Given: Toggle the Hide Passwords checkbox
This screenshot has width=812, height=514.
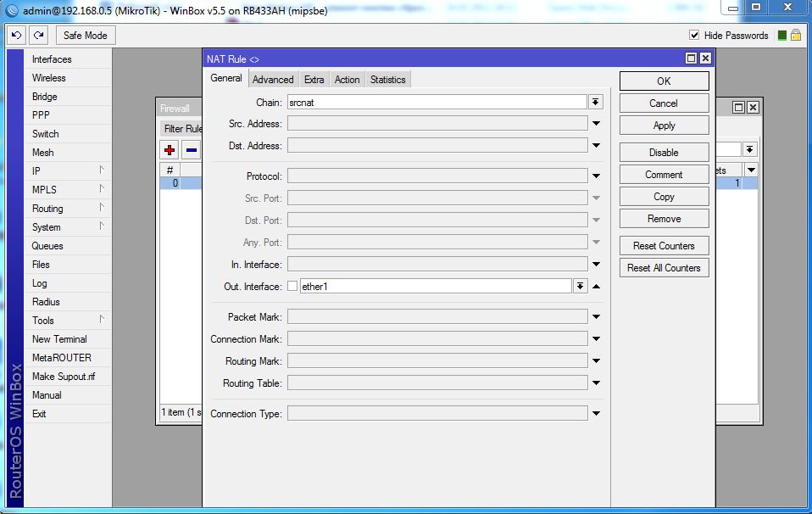Looking at the screenshot, I should click(x=694, y=36).
